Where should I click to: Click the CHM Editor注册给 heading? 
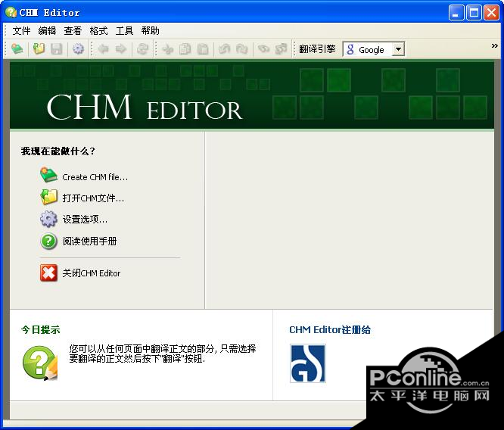pyautogui.click(x=330, y=329)
